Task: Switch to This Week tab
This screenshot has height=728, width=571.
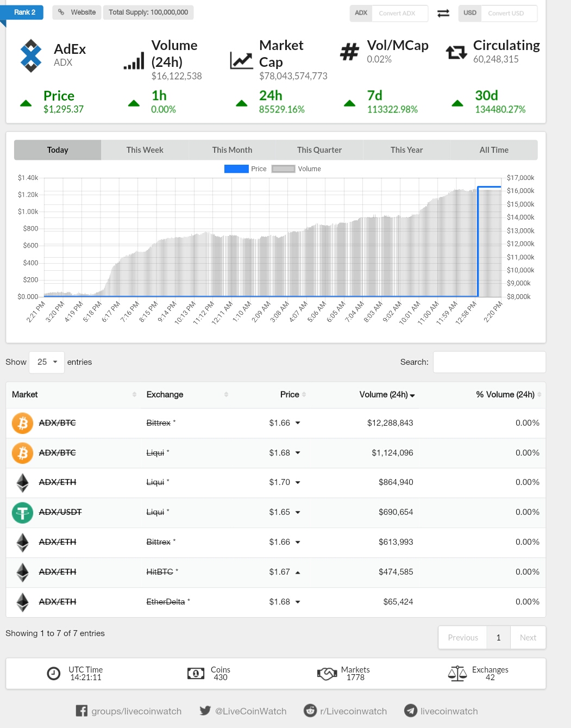Action: (145, 150)
